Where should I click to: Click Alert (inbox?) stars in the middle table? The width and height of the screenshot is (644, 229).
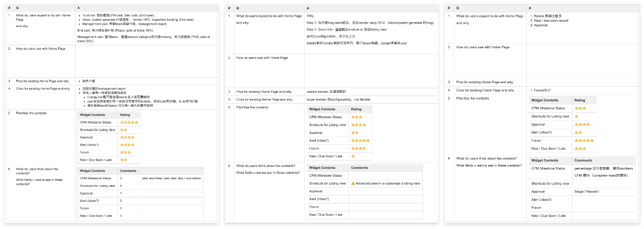click(360, 141)
